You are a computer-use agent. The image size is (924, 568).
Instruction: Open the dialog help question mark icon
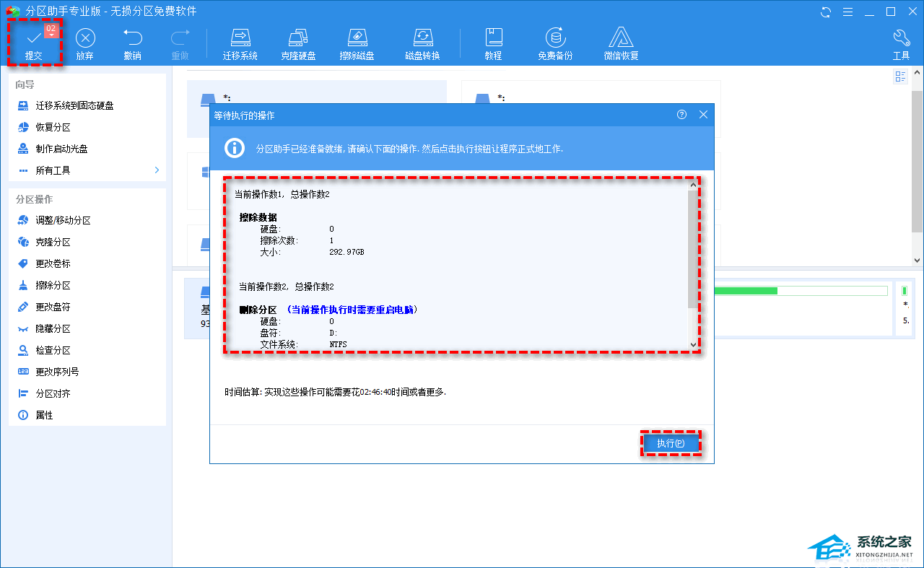pos(681,115)
